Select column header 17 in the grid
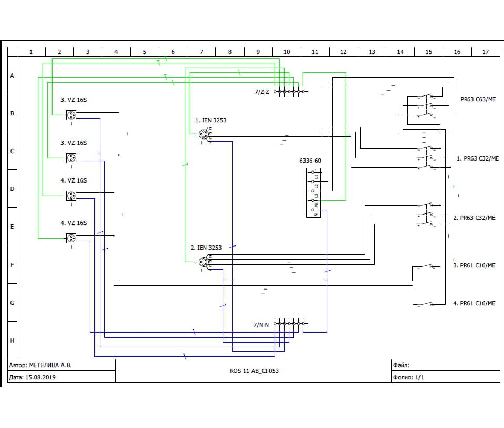The image size is (504, 428). click(x=485, y=52)
